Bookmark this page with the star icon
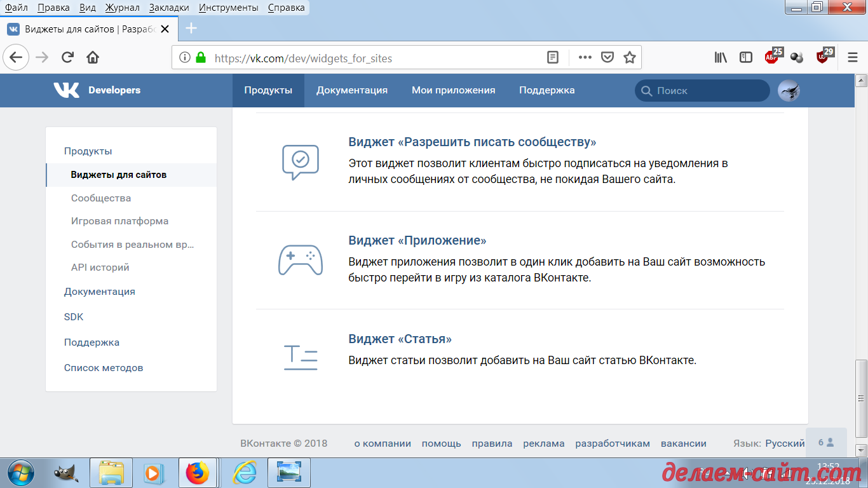The image size is (868, 488). coord(630,57)
